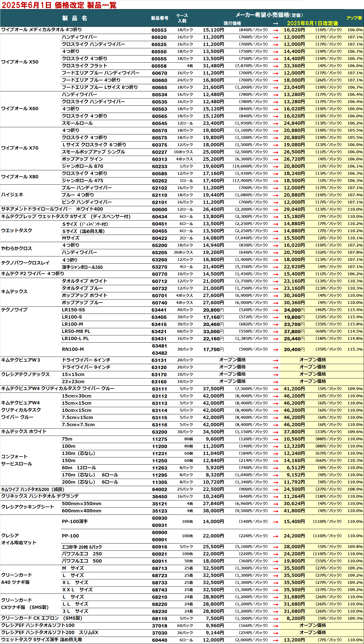Click the アップ率 header in yellow
Viewport: 364px width, 644px height.
click(x=354, y=18)
